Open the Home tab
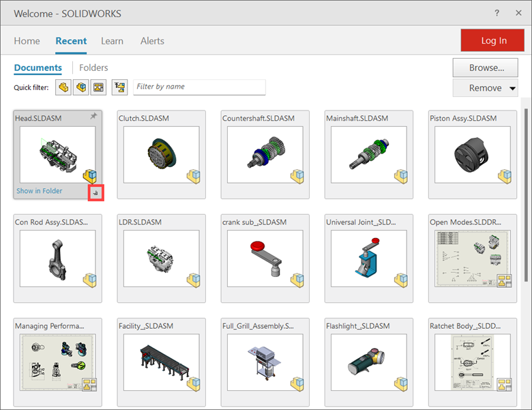532x410 pixels. (27, 41)
